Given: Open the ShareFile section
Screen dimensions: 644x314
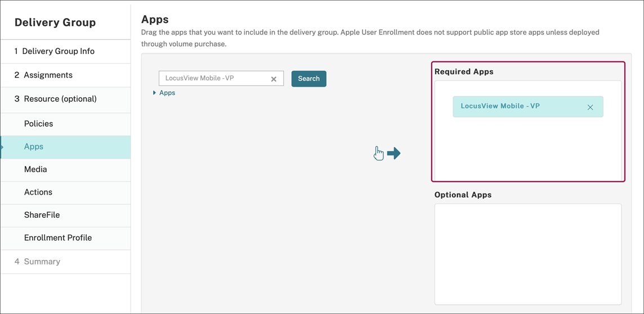Looking at the screenshot, I should pyautogui.click(x=42, y=215).
